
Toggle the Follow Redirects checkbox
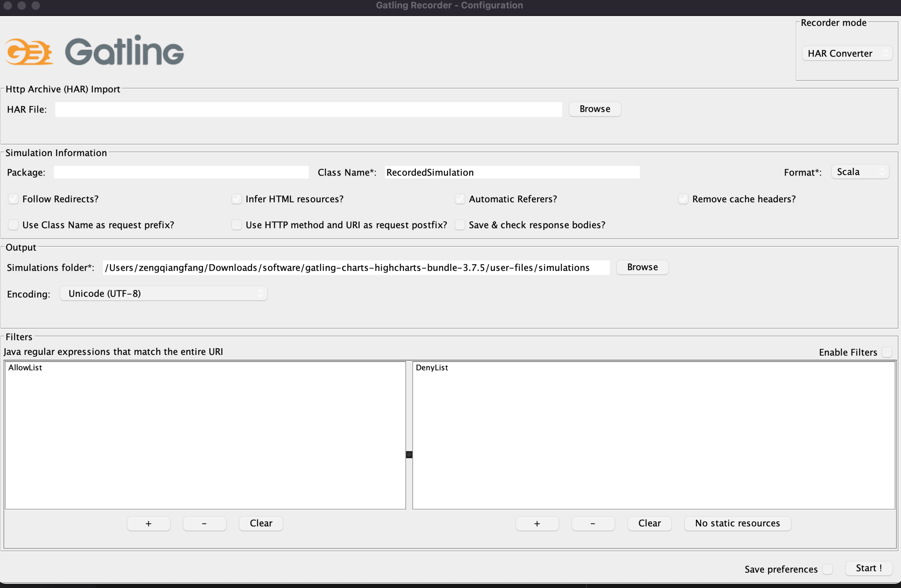pos(13,199)
